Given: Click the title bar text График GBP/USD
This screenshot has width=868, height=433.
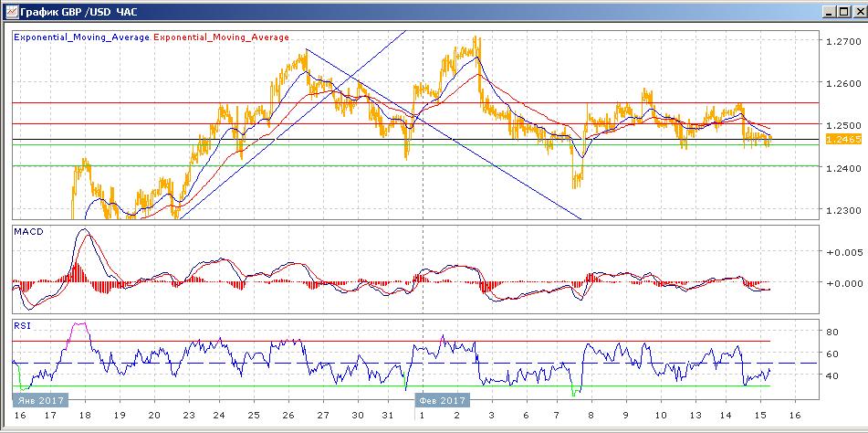Looking at the screenshot, I should pos(73,14).
